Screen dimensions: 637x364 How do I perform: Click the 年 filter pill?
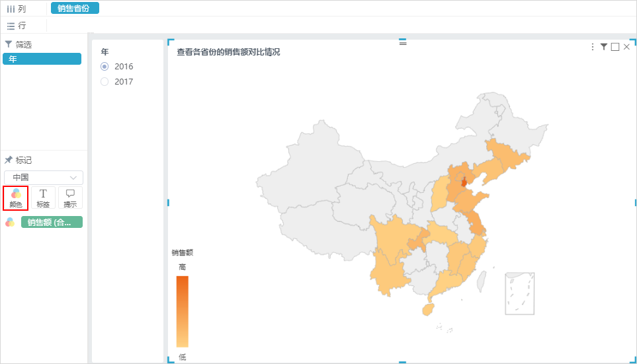[x=42, y=59]
